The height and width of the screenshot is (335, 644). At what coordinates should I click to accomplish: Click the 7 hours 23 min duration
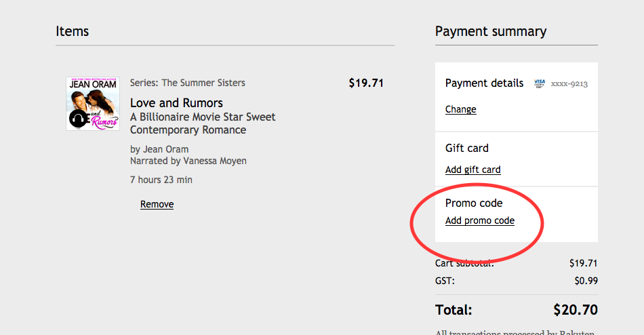161,180
